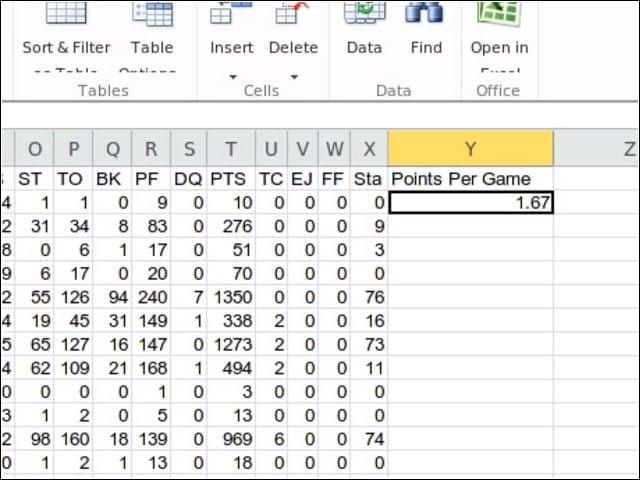Select the PTS cell with 494

[231, 368]
